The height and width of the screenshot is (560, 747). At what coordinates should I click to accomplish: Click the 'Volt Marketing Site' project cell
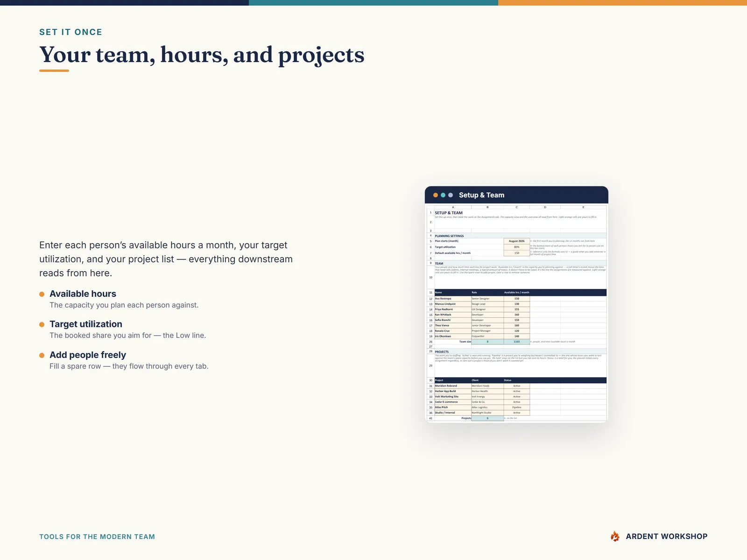[x=453, y=397]
